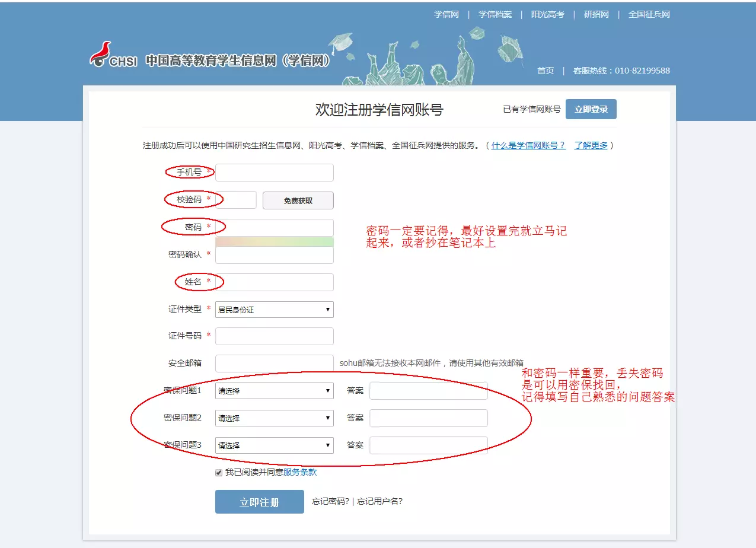The width and height of the screenshot is (756, 548).
Task: Open 忘记密码? link
Action: click(x=331, y=501)
